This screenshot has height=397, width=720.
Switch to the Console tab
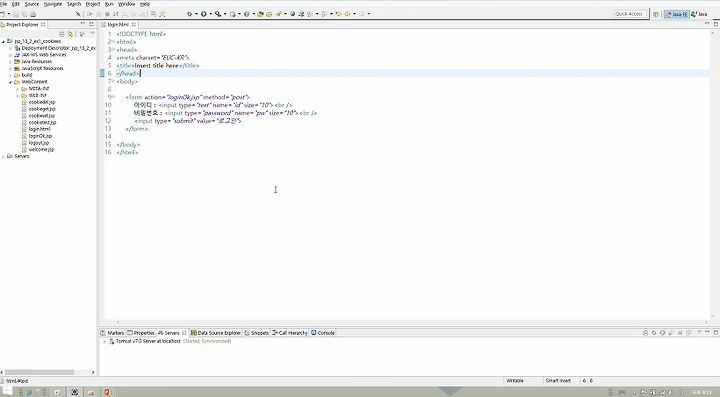(x=323, y=333)
